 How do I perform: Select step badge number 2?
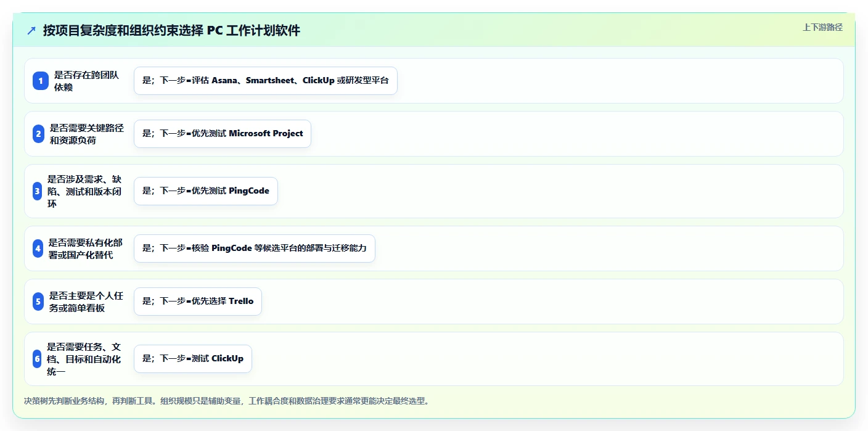38,134
